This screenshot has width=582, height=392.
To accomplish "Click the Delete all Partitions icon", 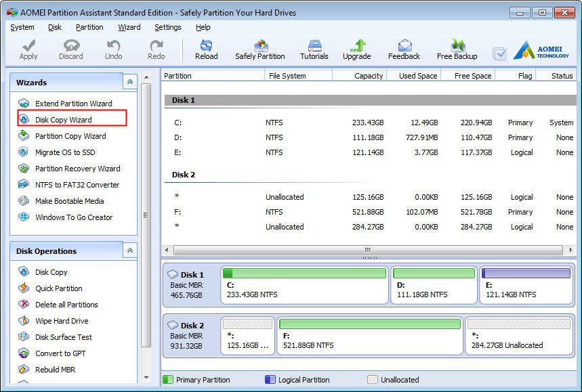I will click(x=24, y=305).
